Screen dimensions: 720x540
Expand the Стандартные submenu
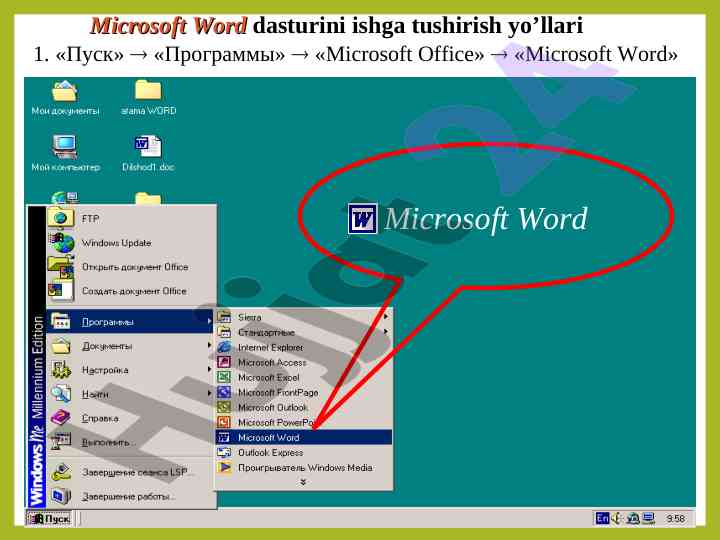pos(265,332)
